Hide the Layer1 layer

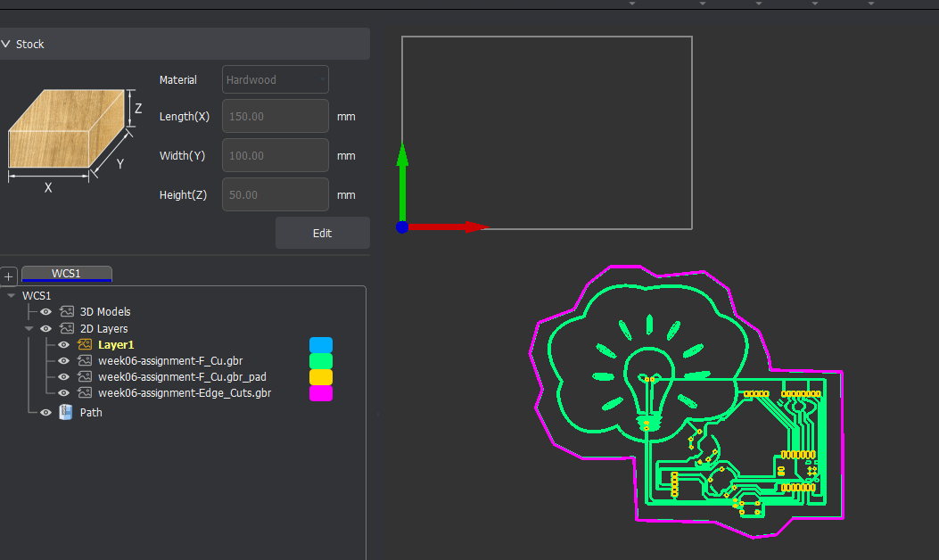(x=63, y=344)
